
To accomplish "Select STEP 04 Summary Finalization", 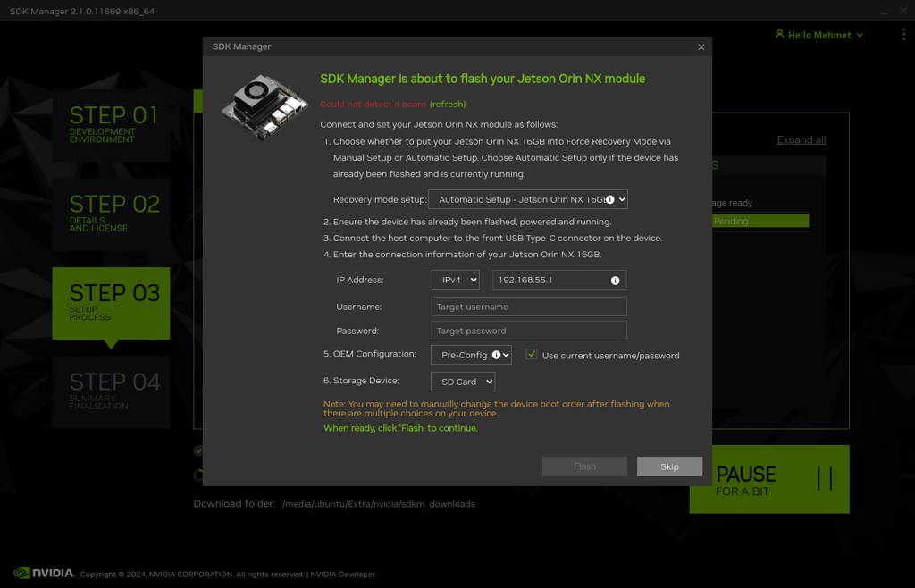I will (111, 392).
